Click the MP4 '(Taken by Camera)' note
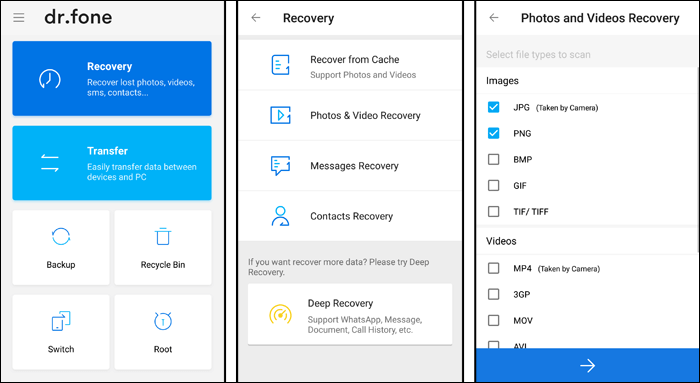 coord(568,269)
